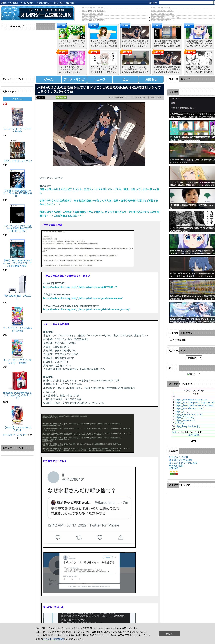Click the 112RT badge on the Gabunomi card
This screenshot has height=644, width=215.
click(x=62, y=26)
